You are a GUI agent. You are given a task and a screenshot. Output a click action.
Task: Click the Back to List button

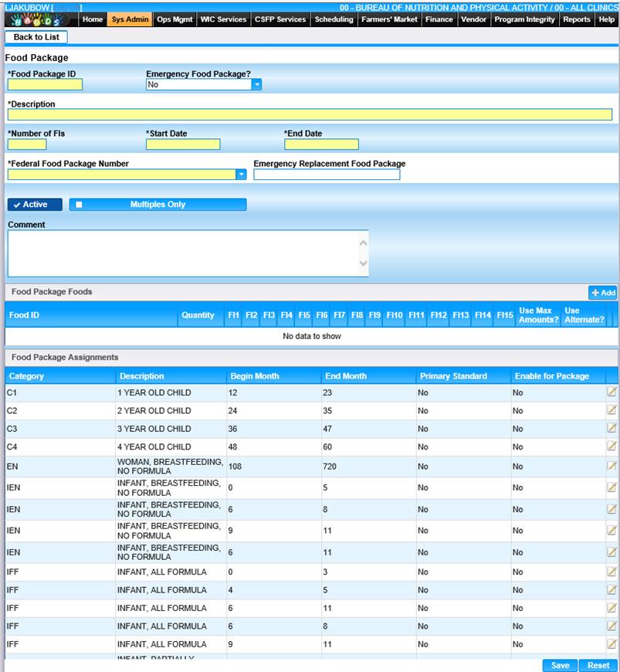pyautogui.click(x=36, y=37)
